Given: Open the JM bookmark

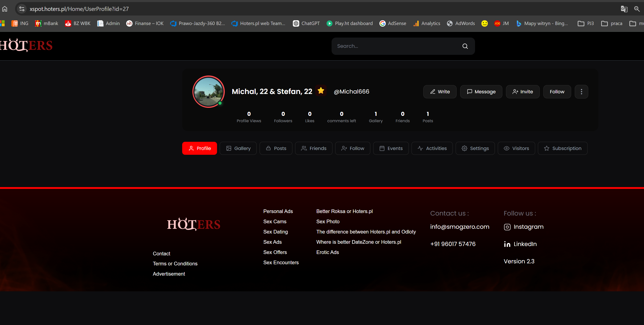Looking at the screenshot, I should click(501, 23).
